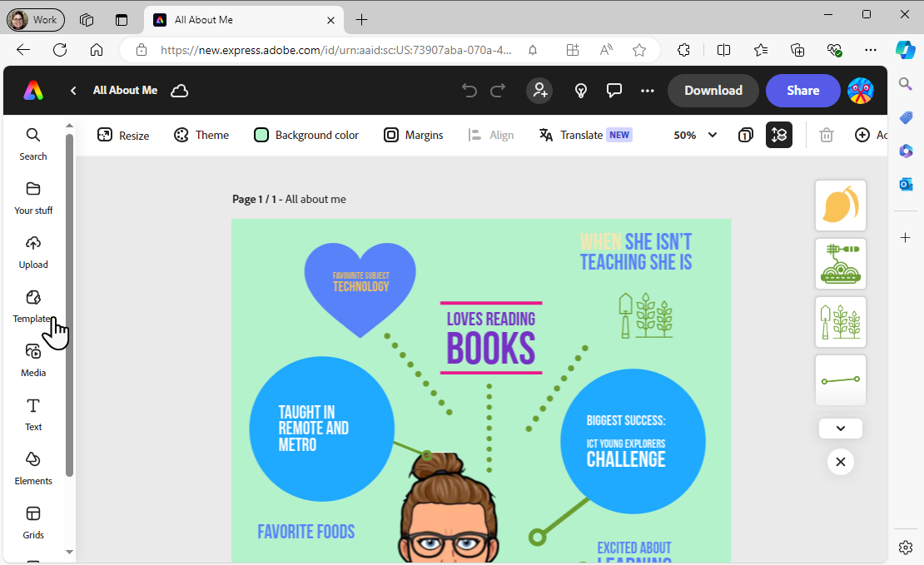The image size is (924, 565).
Task: Open split screen view
Action: coord(723,50)
